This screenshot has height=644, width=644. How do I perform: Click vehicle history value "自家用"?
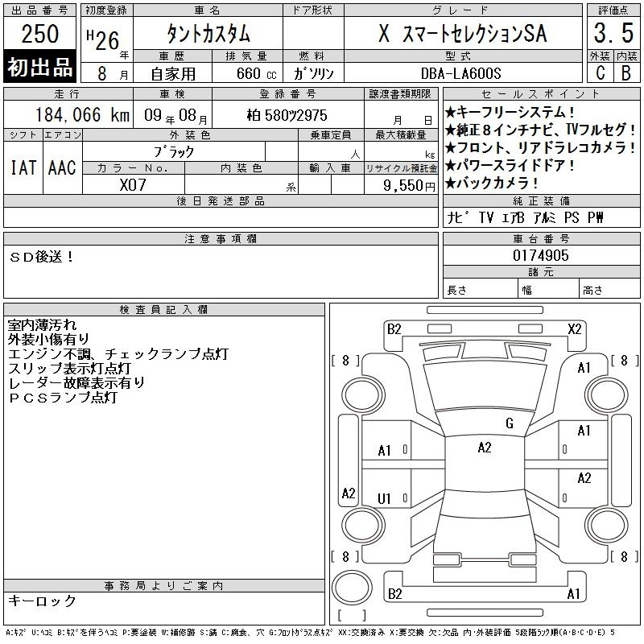(173, 74)
